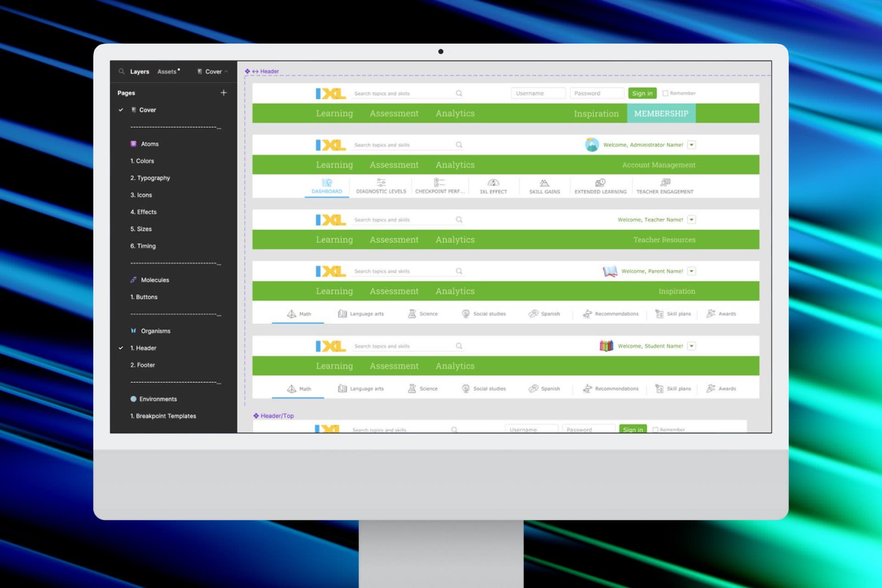Open the 1. Colors page
Viewport: 882px width, 588px height.
[142, 161]
